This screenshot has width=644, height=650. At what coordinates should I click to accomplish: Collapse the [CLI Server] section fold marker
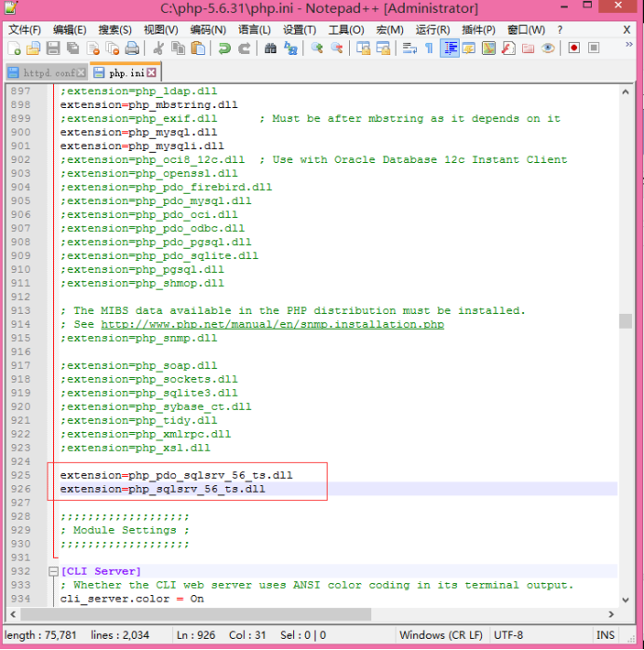coord(53,572)
